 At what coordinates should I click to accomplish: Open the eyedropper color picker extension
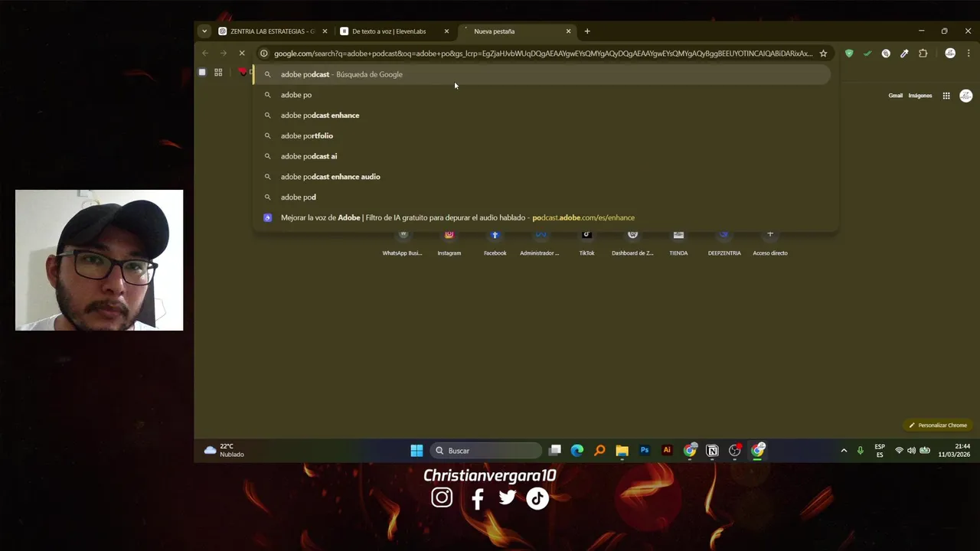point(904,54)
